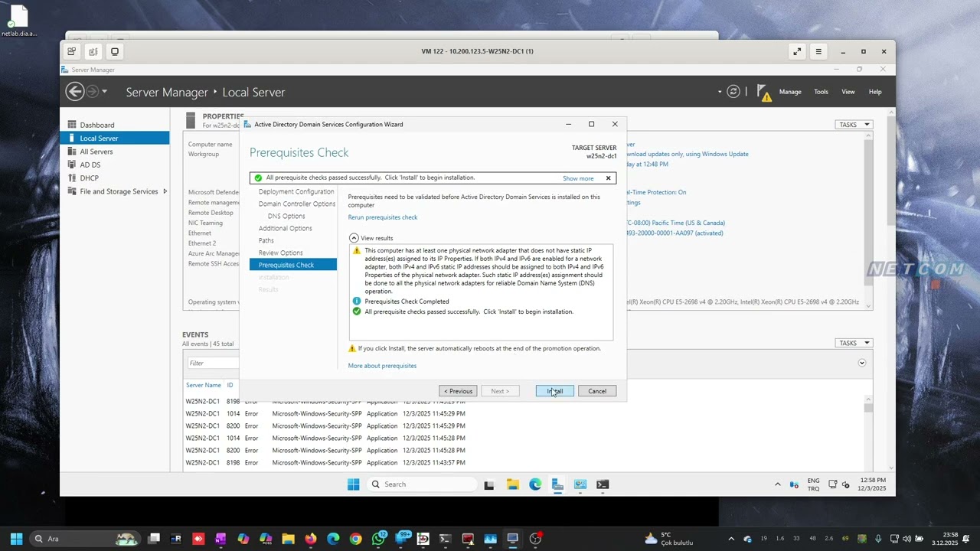Image resolution: width=980 pixels, height=551 pixels.
Task: Click guest clock 12:58 PM
Action: (872, 480)
